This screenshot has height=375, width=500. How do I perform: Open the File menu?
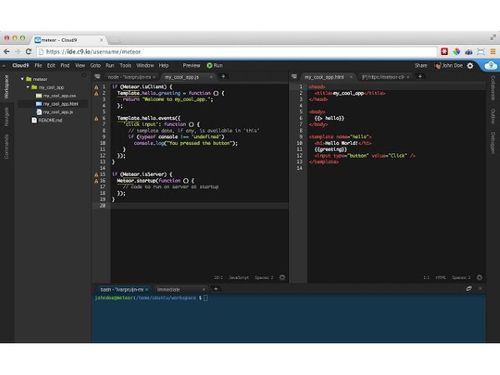(x=38, y=65)
